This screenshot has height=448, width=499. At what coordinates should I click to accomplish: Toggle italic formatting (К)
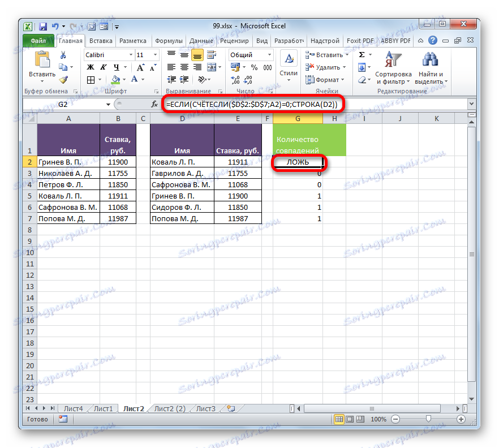point(103,67)
